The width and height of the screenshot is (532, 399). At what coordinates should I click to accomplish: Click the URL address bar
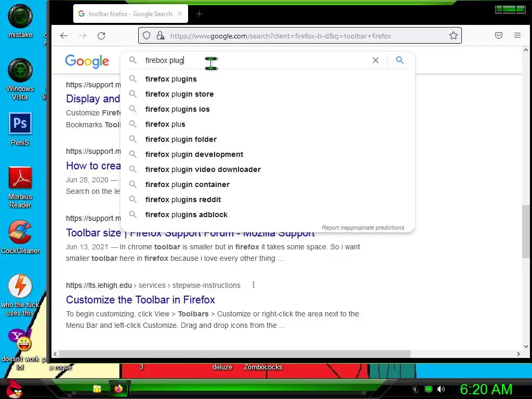pyautogui.click(x=300, y=36)
